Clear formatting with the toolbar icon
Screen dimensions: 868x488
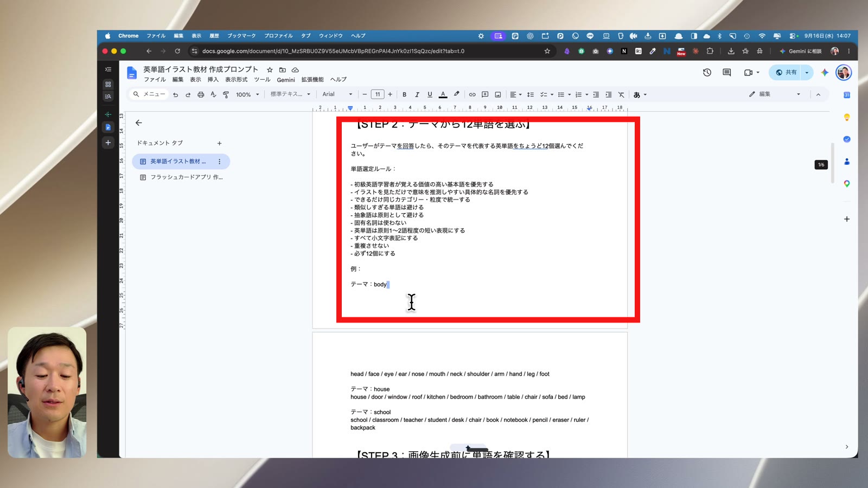pyautogui.click(x=621, y=94)
